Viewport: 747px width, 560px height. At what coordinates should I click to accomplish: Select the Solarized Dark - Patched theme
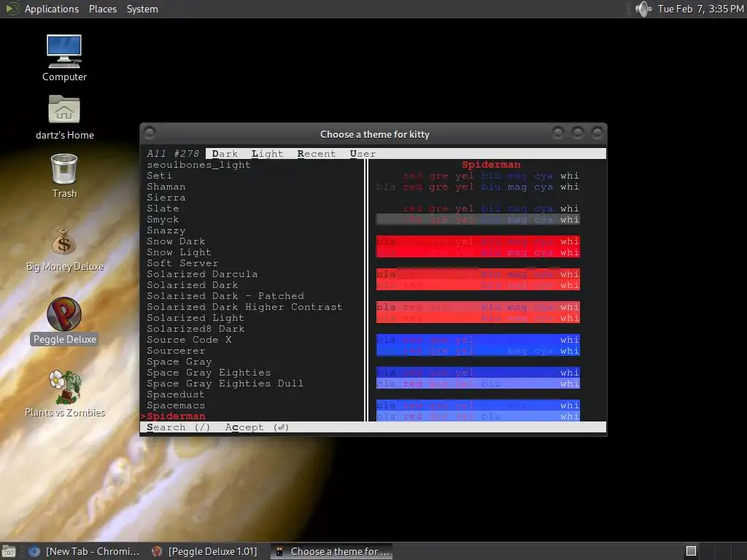pyautogui.click(x=225, y=296)
